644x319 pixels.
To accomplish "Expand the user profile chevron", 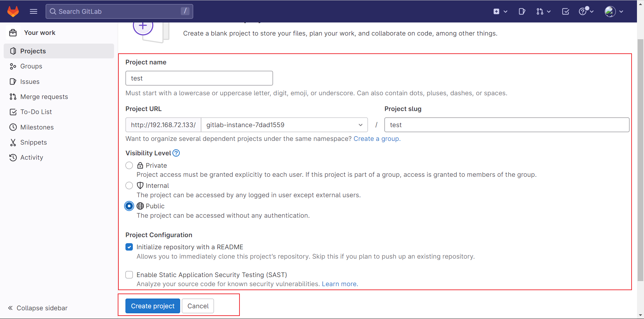I will 621,11.
